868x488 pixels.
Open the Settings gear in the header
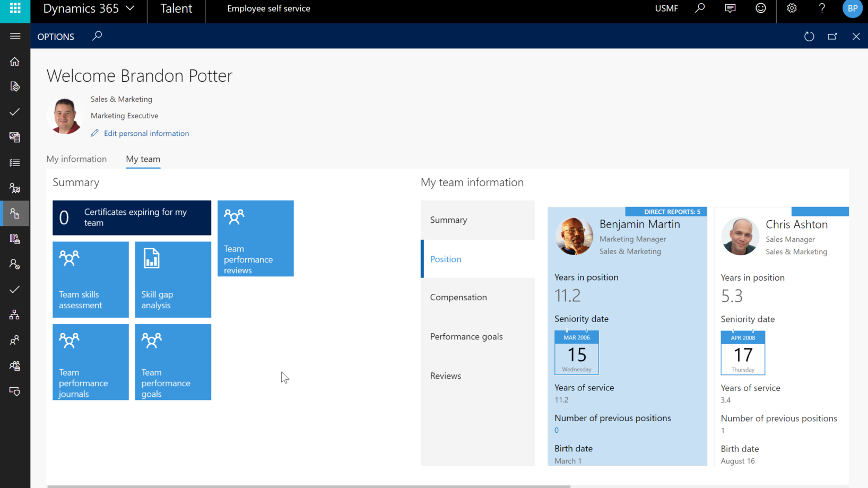(792, 8)
